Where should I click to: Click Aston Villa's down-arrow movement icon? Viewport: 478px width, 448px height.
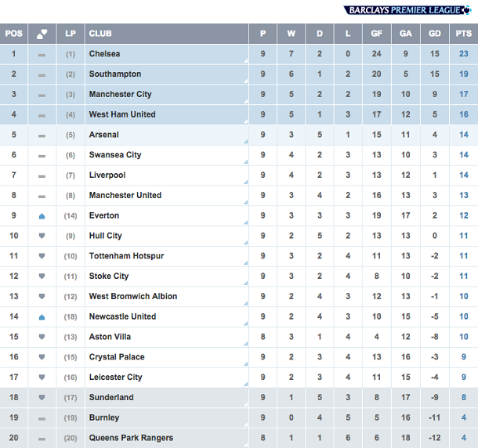pyautogui.click(x=42, y=337)
